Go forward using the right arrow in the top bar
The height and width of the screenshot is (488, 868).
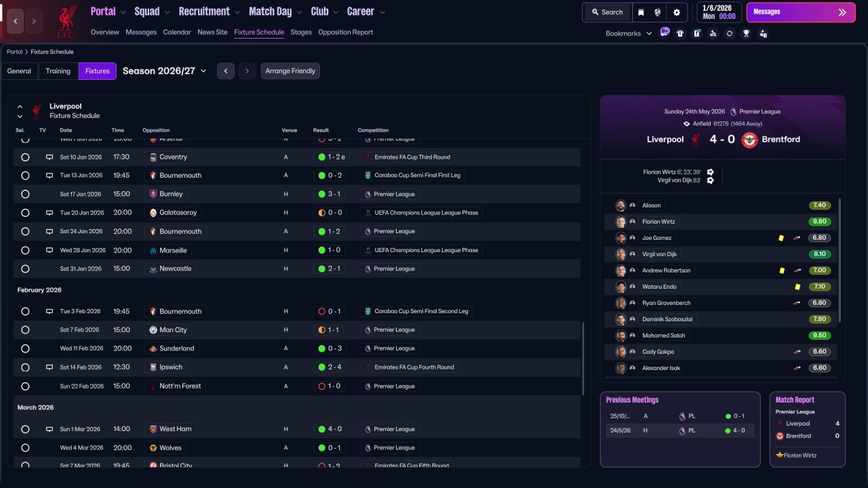tap(34, 21)
